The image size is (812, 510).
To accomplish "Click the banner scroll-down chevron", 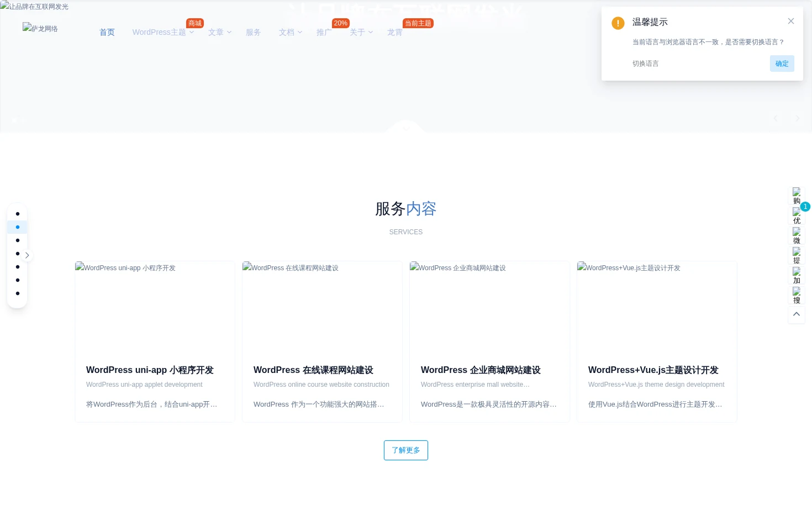I will coord(406,128).
